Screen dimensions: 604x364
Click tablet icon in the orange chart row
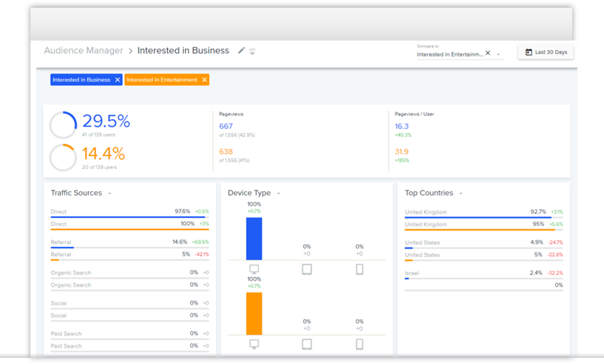(307, 344)
